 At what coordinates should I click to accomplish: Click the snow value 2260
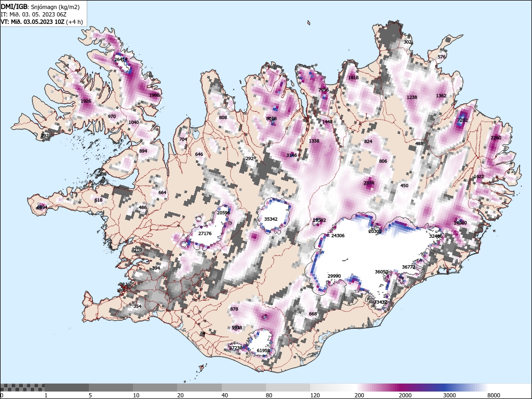click(496, 138)
